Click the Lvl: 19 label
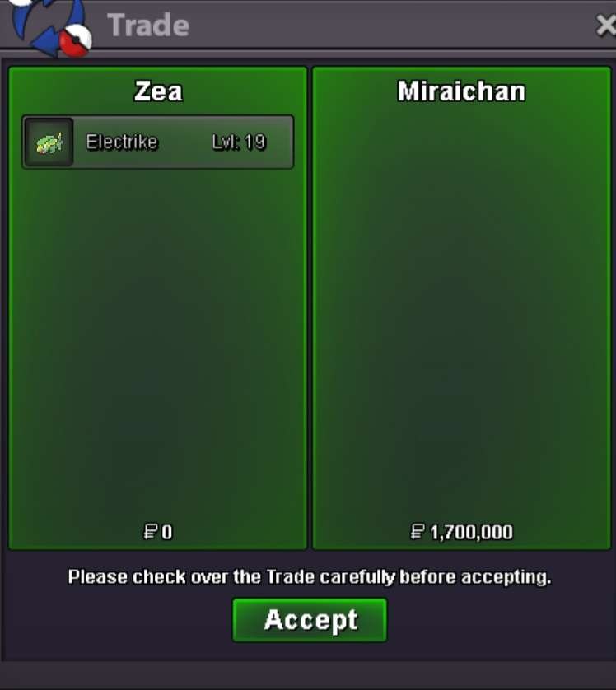Image resolution: width=616 pixels, height=690 pixels. (239, 142)
